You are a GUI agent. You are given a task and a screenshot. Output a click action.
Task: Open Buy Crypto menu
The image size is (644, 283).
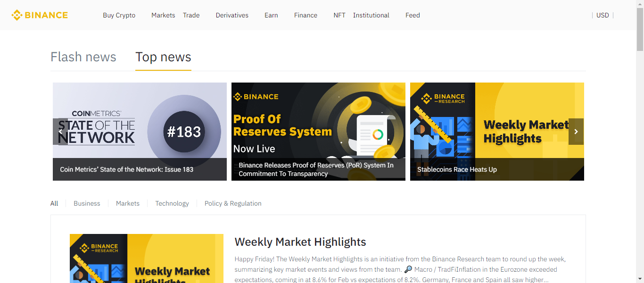119,15
